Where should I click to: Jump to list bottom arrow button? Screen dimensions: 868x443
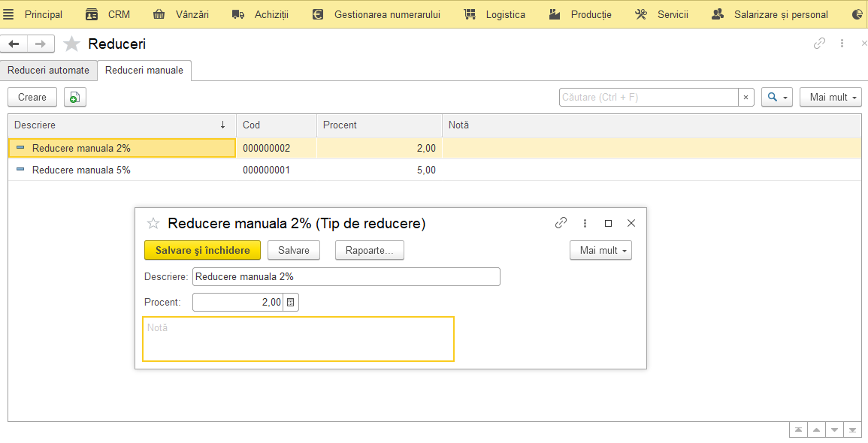tap(852, 429)
